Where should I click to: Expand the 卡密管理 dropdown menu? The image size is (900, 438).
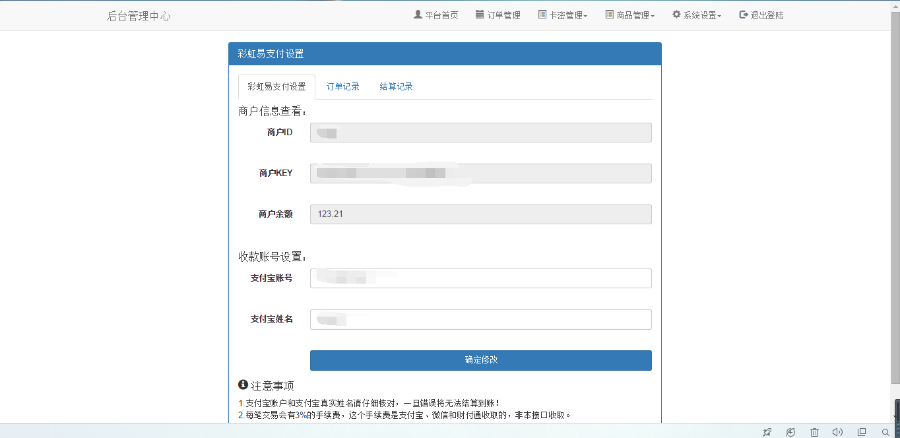click(562, 15)
